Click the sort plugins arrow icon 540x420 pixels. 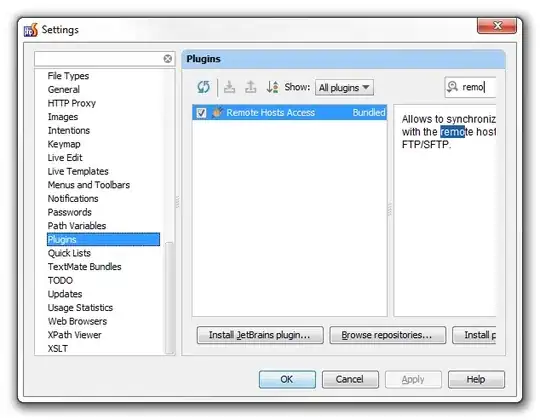pyautogui.click(x=272, y=87)
